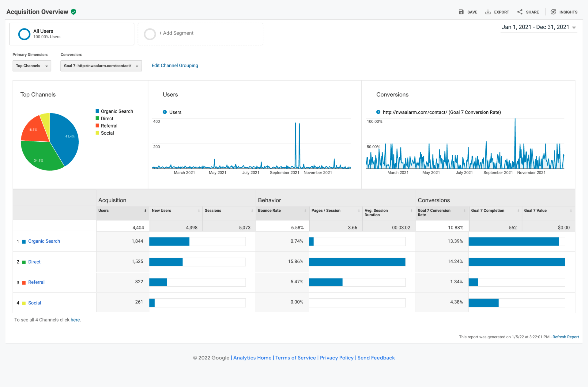
Task: Click sort arrow on Goal 7 Value column
Action: click(x=571, y=211)
